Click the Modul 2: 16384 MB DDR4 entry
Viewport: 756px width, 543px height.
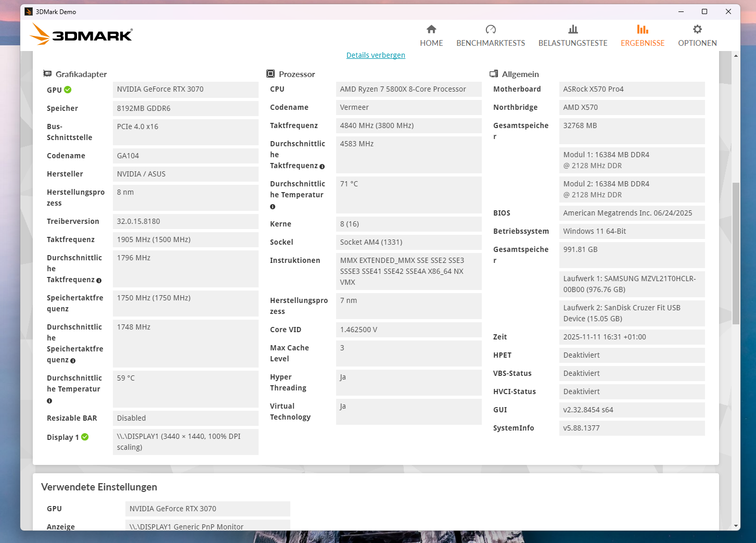(x=632, y=190)
